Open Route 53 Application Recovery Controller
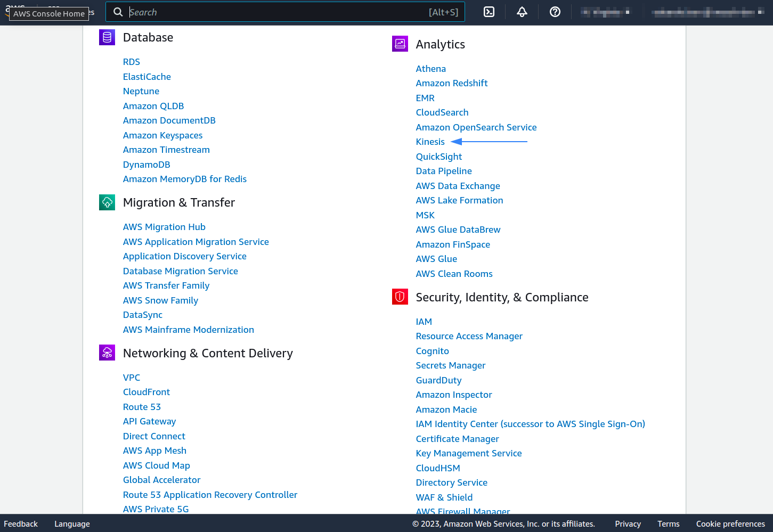 click(210, 495)
